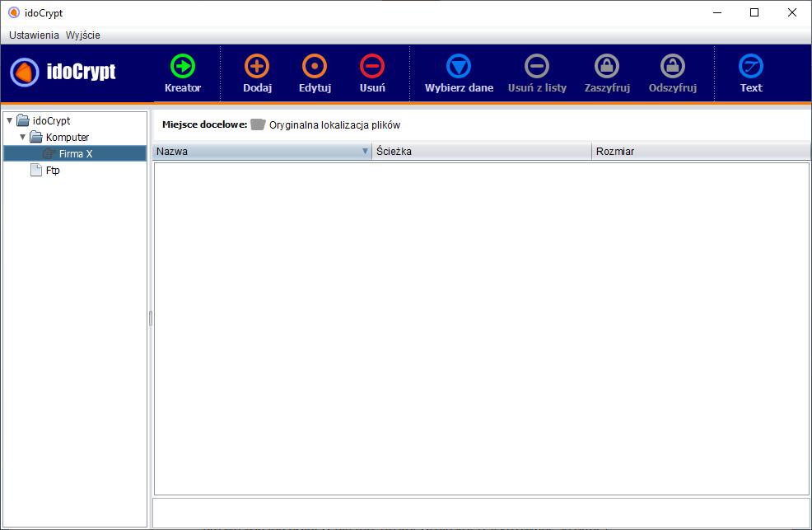Open the Kreator wizard

pos(182,73)
